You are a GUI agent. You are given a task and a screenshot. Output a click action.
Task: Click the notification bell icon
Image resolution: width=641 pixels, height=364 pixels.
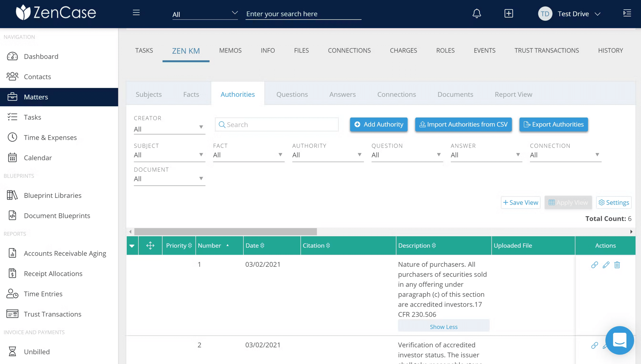[476, 14]
